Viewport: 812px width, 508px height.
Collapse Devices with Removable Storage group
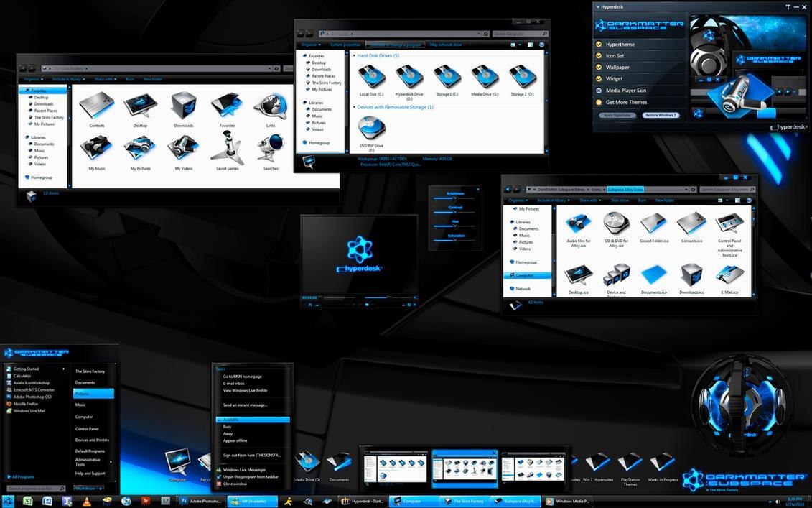pos(354,107)
